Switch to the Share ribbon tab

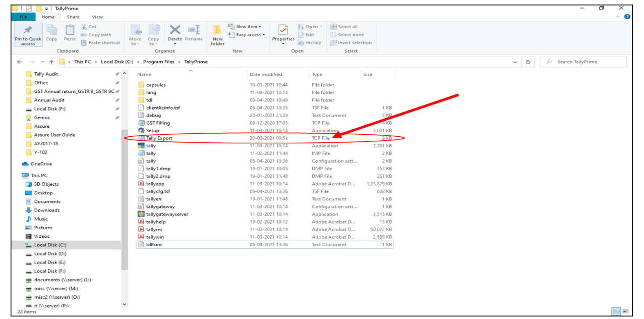tap(73, 17)
